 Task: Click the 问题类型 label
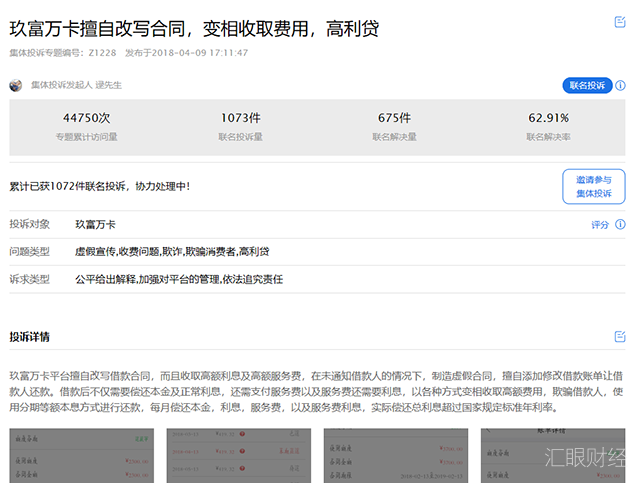pyautogui.click(x=30, y=252)
